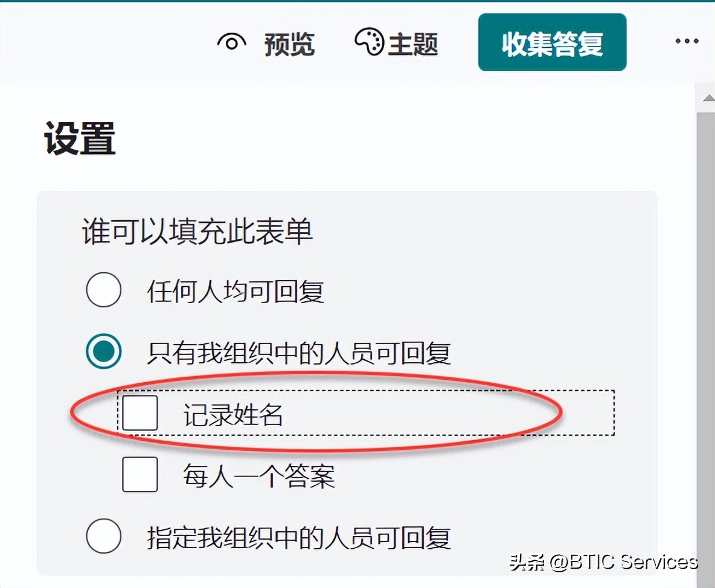Click the eye-shaped 预览 preview icon
The image size is (715, 588).
(231, 42)
